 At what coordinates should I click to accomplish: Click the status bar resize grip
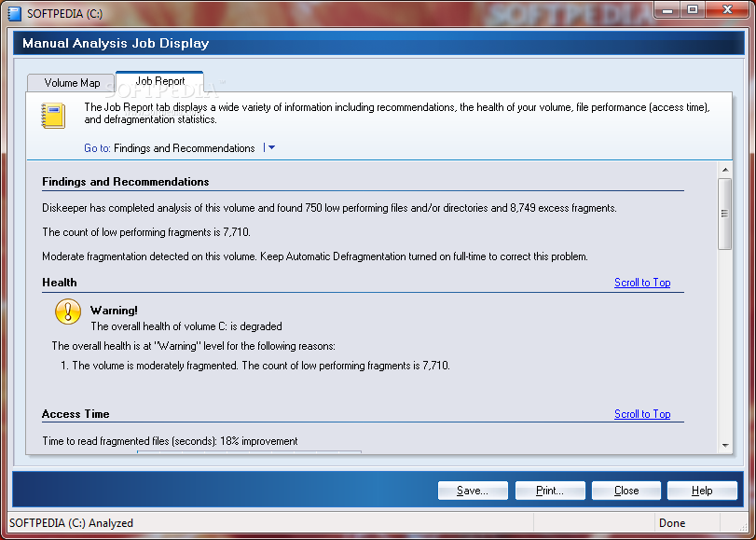point(745,527)
